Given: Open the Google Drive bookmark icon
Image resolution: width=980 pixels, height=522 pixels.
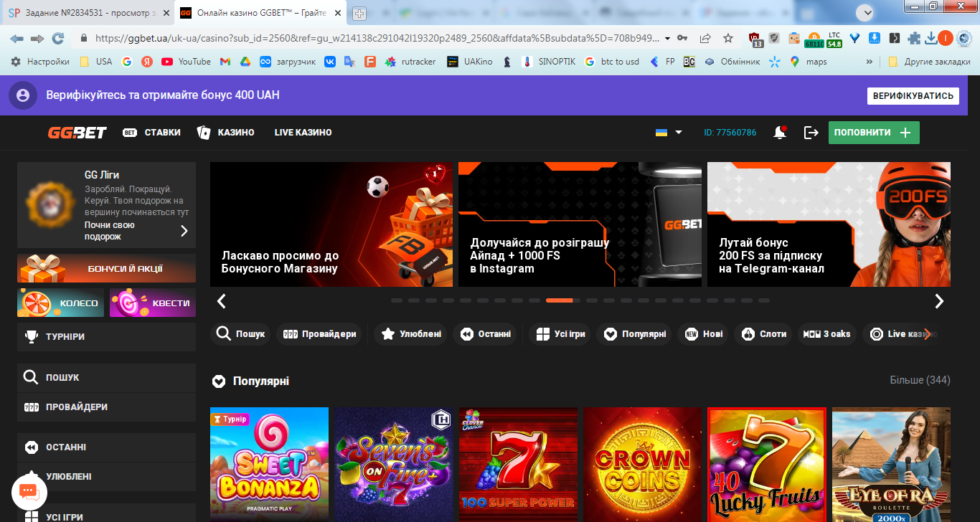Looking at the screenshot, I should tap(245, 62).
